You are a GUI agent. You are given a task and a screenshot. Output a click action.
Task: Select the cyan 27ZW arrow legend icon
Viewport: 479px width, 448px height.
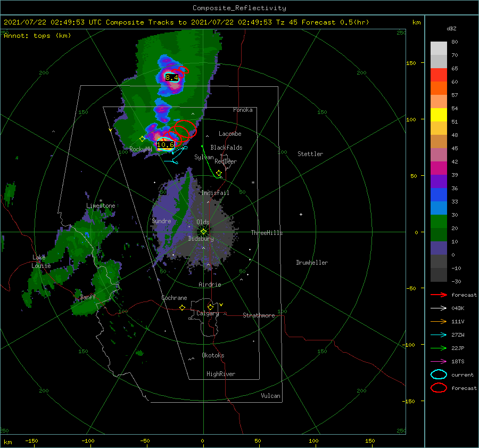(x=439, y=335)
